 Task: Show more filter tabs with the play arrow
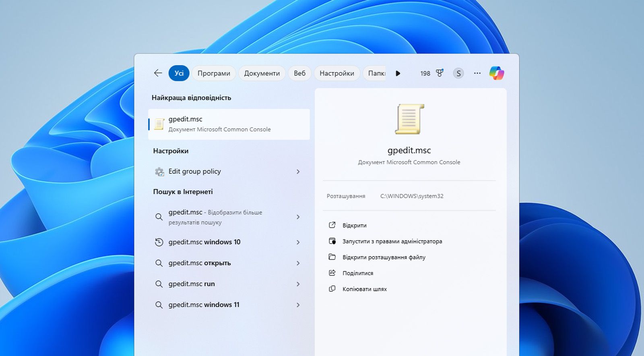click(398, 73)
